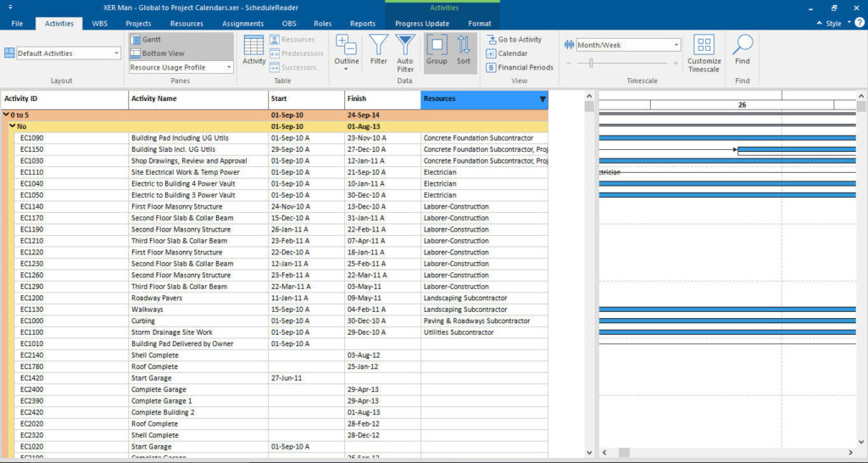Select 'Complete Building 2' activity
Screen dimensions: 868x463
point(163,413)
